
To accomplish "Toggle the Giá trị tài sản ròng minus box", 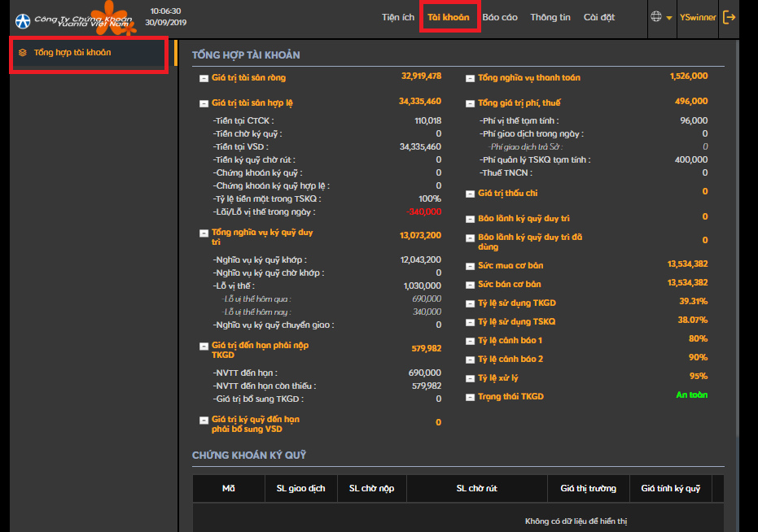I will point(204,78).
